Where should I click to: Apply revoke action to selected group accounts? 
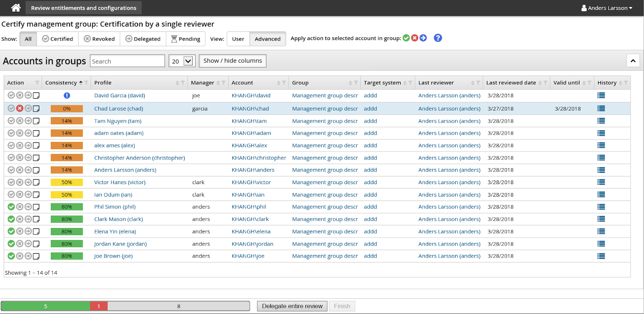(415, 38)
